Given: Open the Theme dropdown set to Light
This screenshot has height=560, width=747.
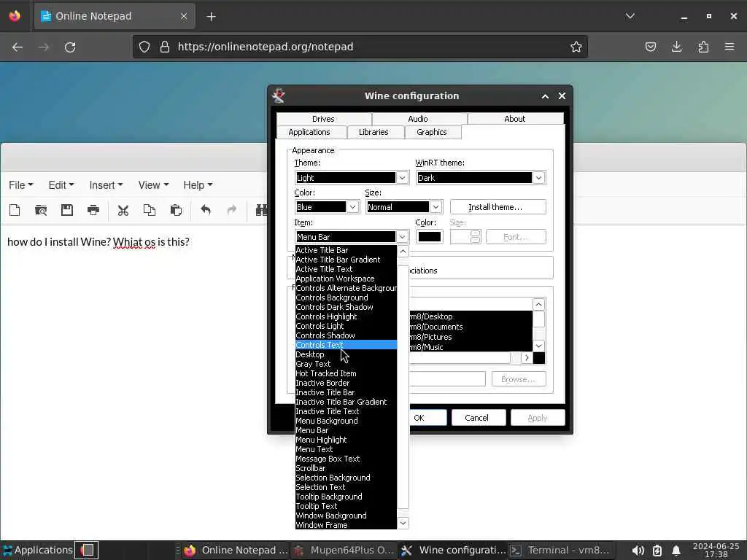Looking at the screenshot, I should (x=352, y=178).
